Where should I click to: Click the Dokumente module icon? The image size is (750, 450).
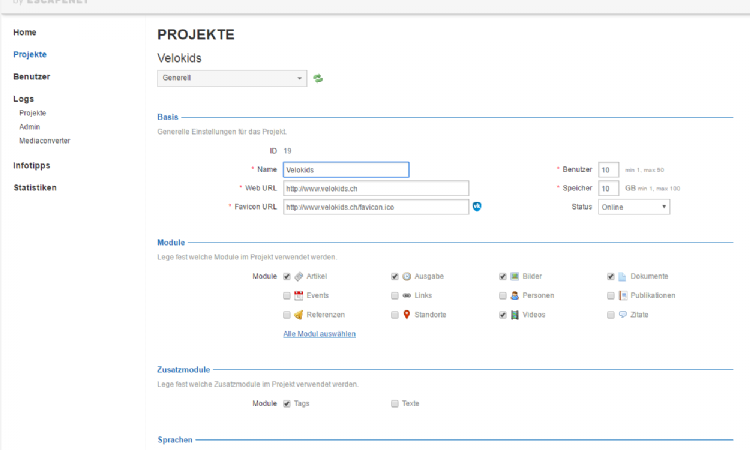click(622, 276)
